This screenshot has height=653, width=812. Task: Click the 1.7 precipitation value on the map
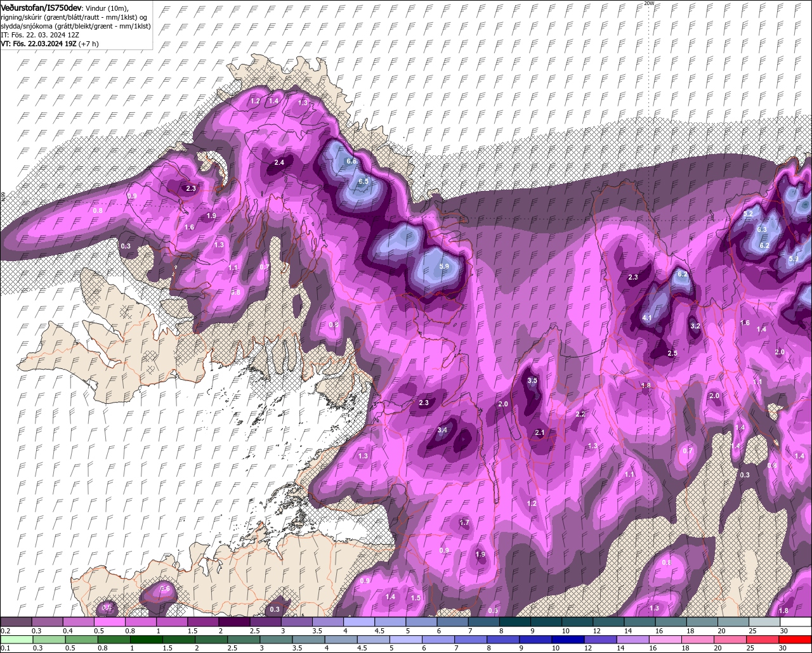(464, 523)
